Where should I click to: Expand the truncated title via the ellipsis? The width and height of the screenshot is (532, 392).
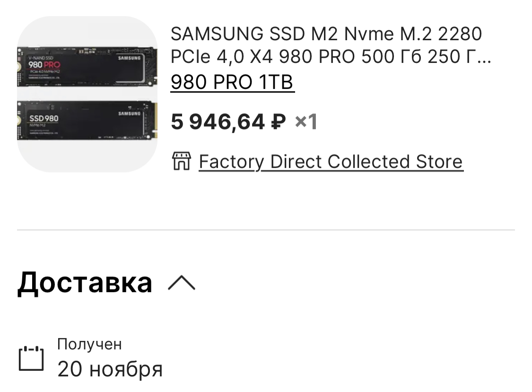tap(481, 57)
